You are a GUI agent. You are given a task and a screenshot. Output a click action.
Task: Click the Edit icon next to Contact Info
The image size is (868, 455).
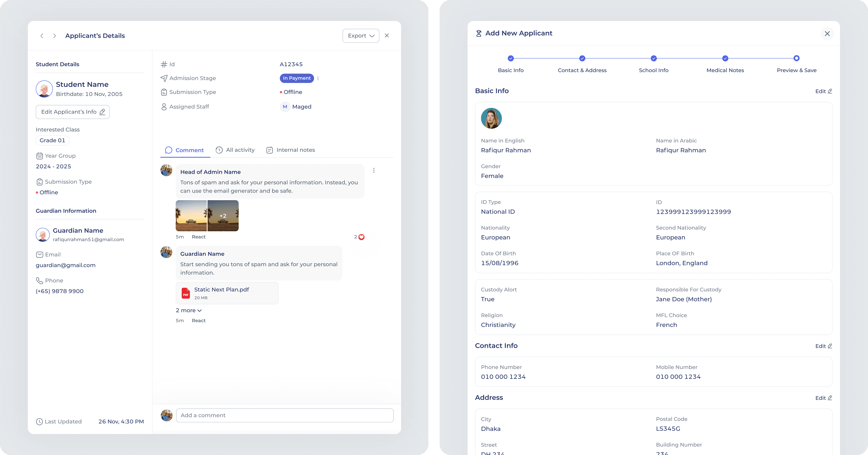[x=823, y=346]
